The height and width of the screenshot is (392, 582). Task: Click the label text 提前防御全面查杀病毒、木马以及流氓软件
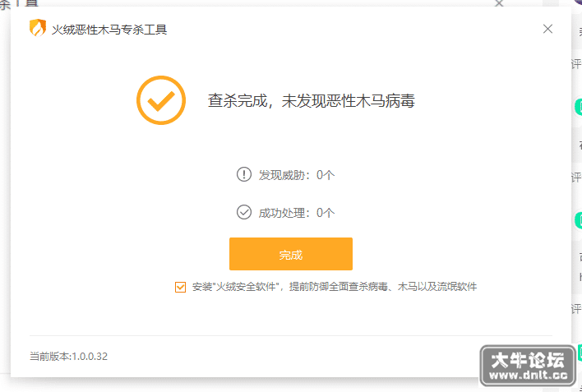[x=383, y=287]
